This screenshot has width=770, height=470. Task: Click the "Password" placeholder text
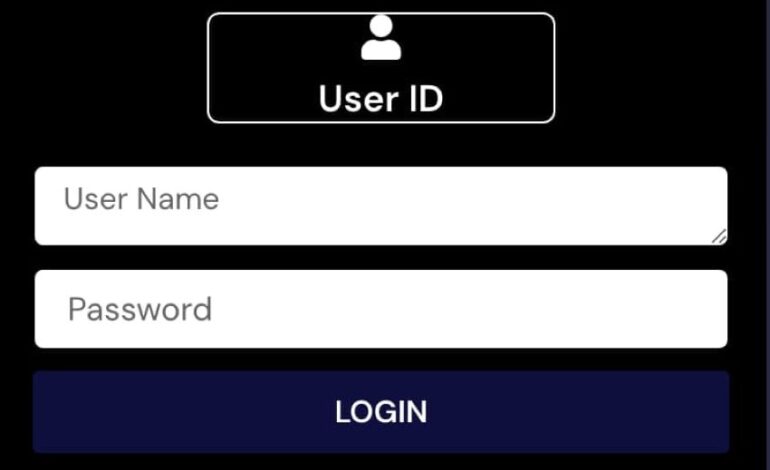click(x=140, y=309)
